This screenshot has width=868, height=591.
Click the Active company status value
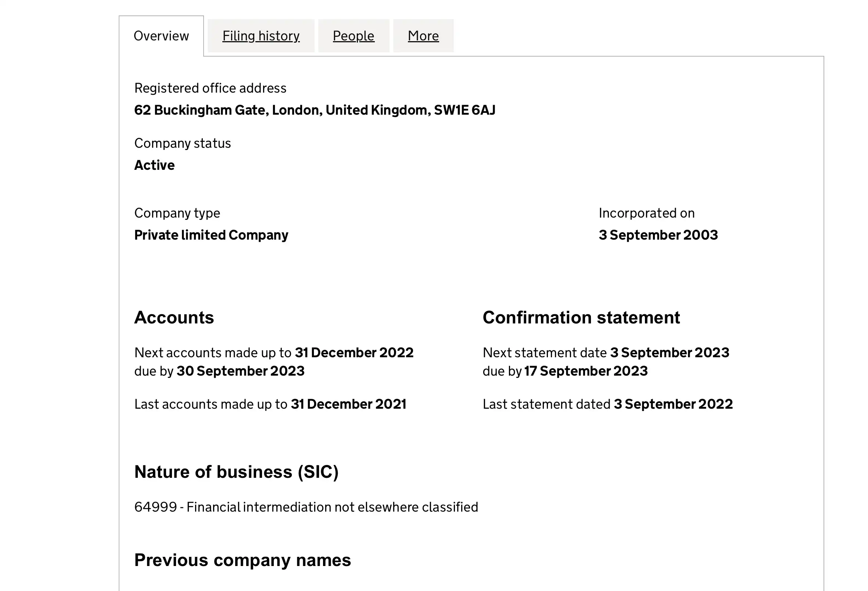tap(154, 165)
